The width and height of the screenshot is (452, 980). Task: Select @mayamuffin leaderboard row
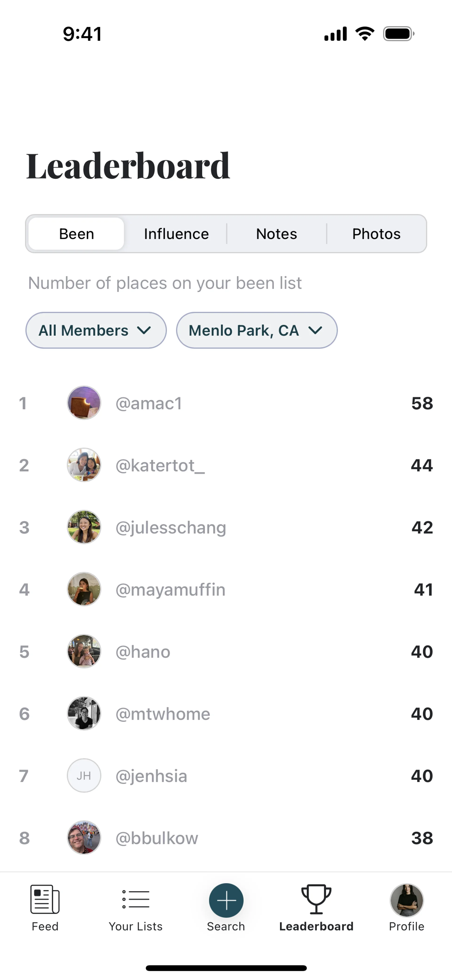coord(226,590)
